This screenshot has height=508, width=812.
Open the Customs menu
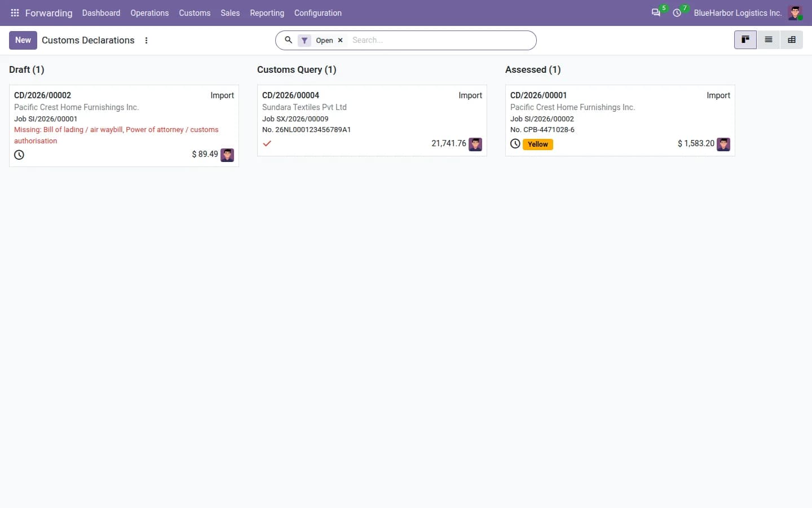(195, 13)
